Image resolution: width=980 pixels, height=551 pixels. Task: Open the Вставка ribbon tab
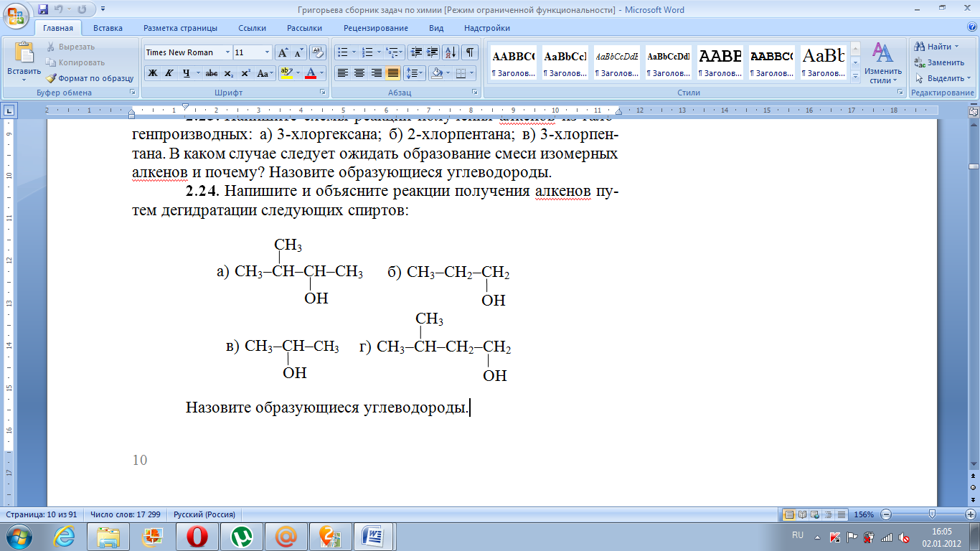pyautogui.click(x=108, y=28)
